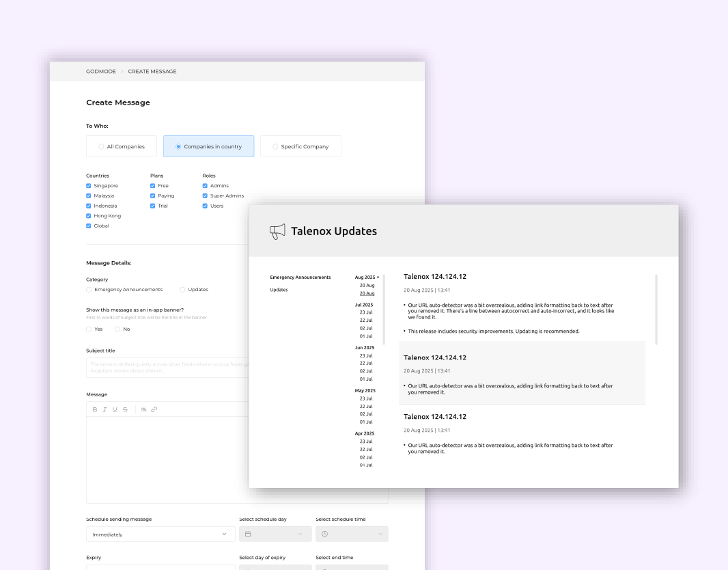Insert a list in message editor
Image resolution: width=728 pixels, height=570 pixels.
[143, 410]
